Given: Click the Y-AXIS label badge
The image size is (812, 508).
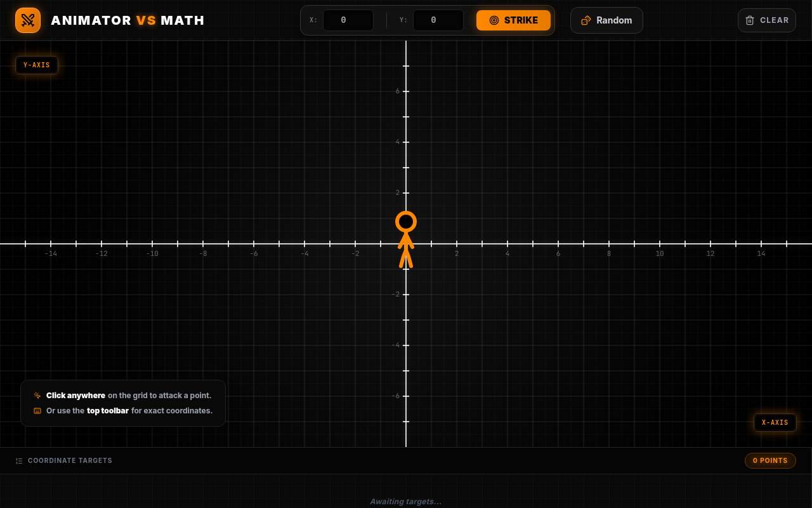Looking at the screenshot, I should [x=37, y=65].
